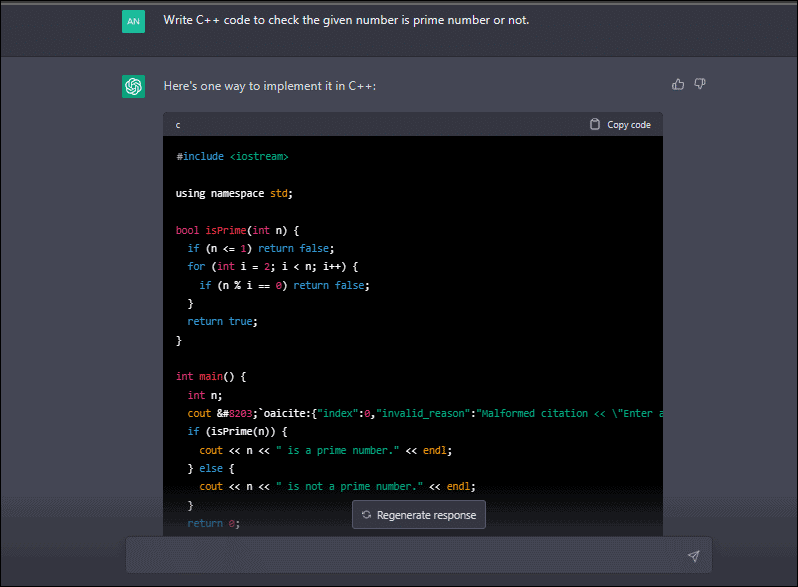Click the ChatGPT logo avatar
The height and width of the screenshot is (587, 798).
(x=133, y=87)
